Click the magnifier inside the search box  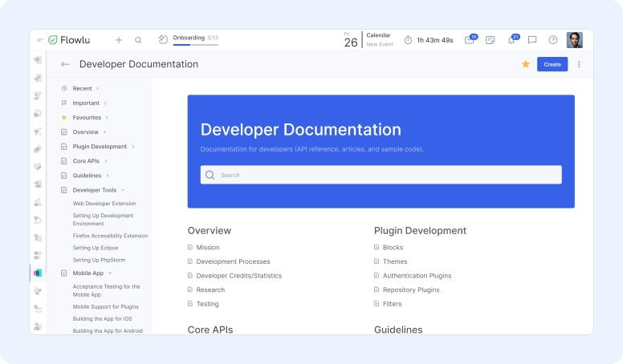(x=210, y=175)
